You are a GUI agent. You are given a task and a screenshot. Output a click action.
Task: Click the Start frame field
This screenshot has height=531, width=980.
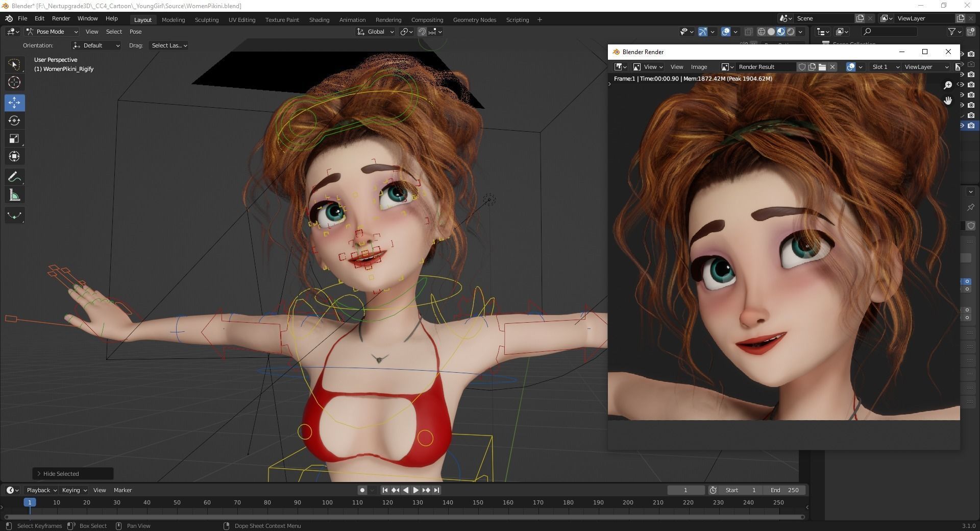point(741,490)
